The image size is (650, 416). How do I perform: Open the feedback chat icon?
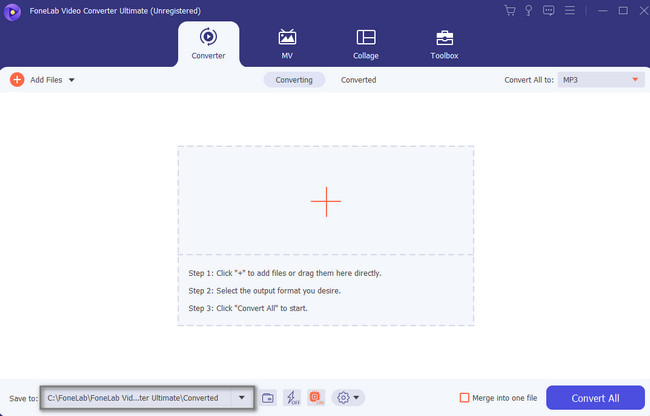(x=548, y=10)
